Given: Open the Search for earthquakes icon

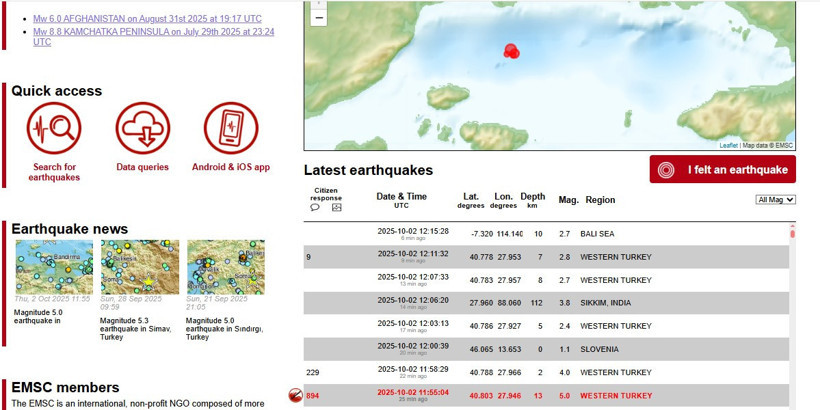Looking at the screenshot, I should (54, 128).
